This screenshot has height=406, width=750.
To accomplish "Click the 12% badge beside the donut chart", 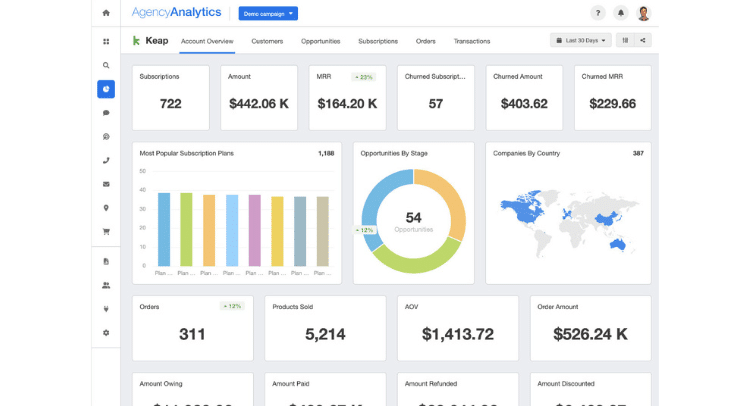I will coord(365,230).
